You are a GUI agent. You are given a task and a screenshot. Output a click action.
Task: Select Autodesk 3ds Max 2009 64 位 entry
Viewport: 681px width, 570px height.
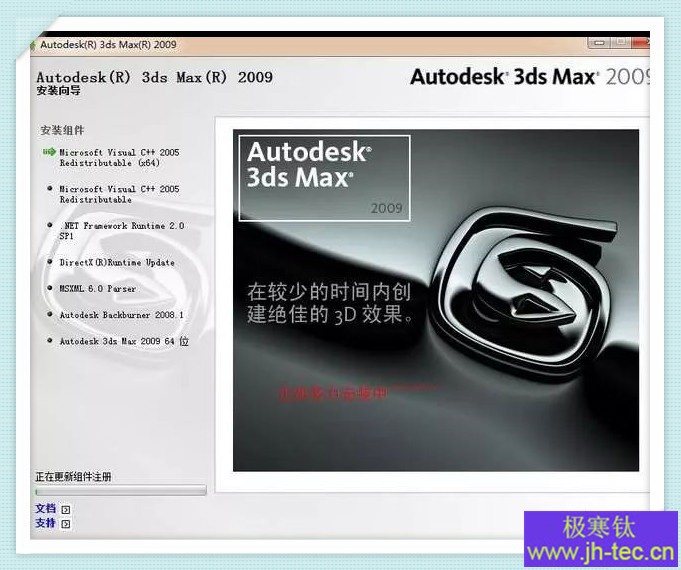pyautogui.click(x=124, y=341)
